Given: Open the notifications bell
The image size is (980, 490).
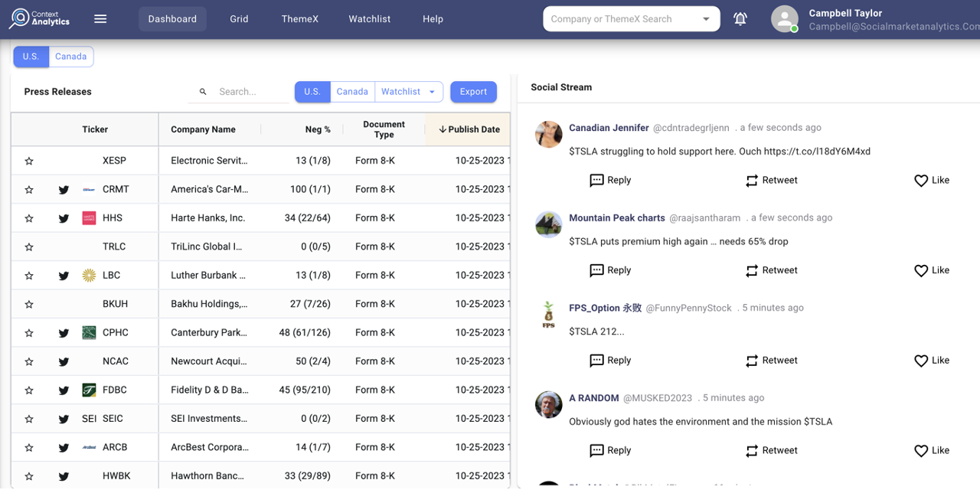Looking at the screenshot, I should 740,19.
